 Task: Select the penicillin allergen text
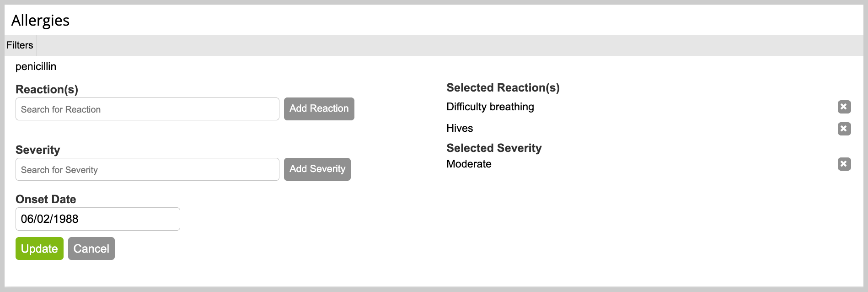36,66
